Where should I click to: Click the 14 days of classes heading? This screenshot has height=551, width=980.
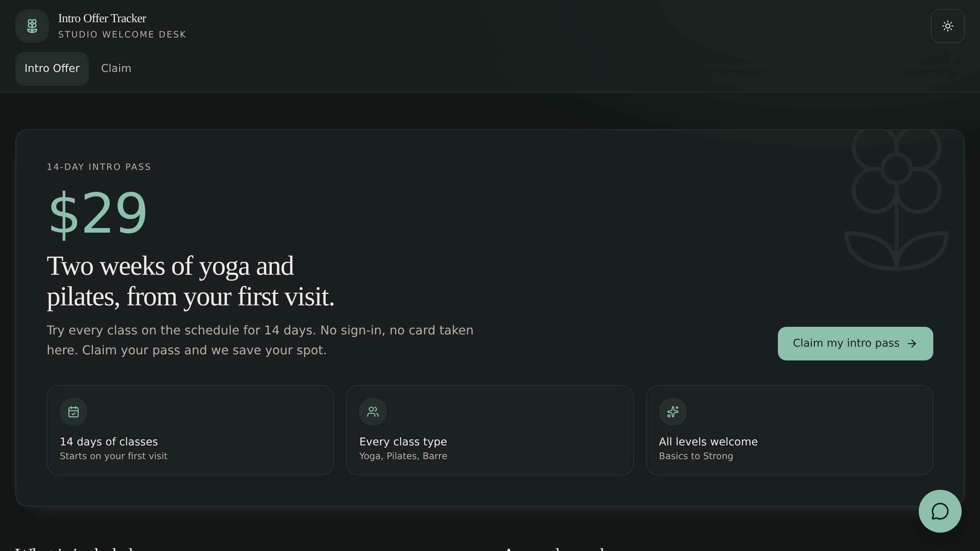(109, 442)
